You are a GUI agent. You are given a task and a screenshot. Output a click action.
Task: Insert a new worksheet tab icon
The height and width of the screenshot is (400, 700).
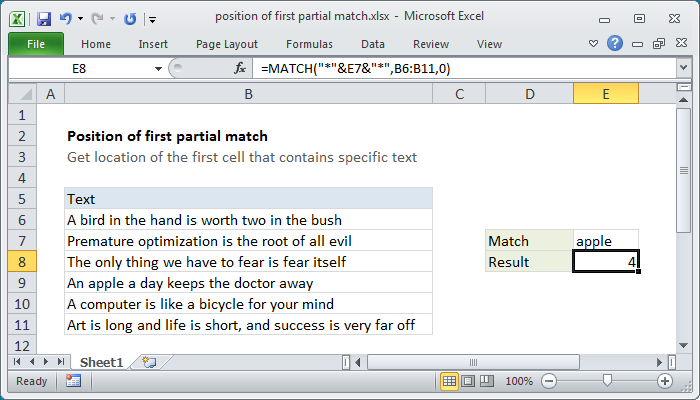pyautogui.click(x=150, y=362)
